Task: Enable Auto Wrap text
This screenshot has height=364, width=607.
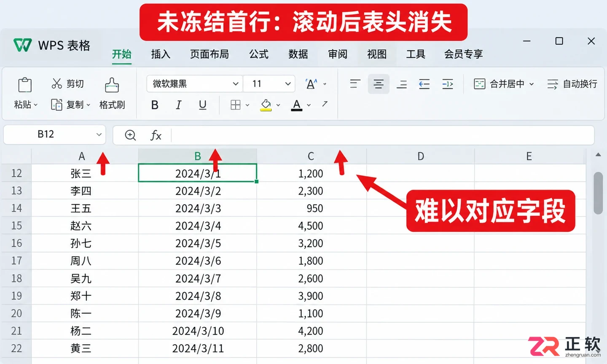Action: [572, 84]
